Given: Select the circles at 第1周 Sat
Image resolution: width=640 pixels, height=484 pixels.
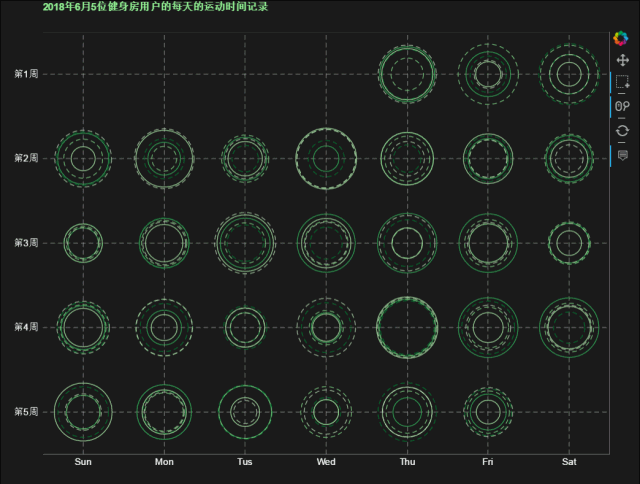Looking at the screenshot, I should pos(569,74).
